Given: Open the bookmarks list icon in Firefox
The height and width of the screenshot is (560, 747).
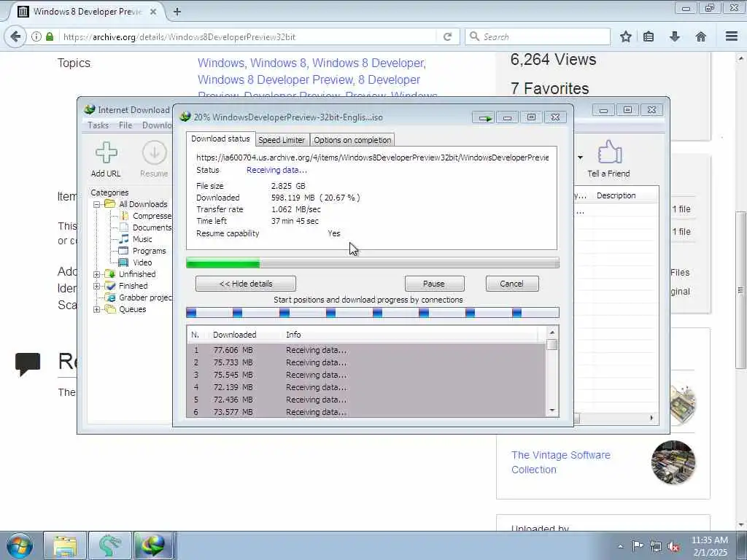Looking at the screenshot, I should pyautogui.click(x=649, y=36).
